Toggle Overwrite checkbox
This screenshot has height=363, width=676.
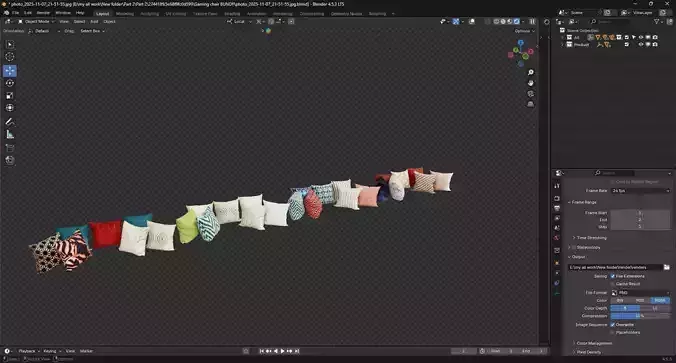click(x=613, y=325)
